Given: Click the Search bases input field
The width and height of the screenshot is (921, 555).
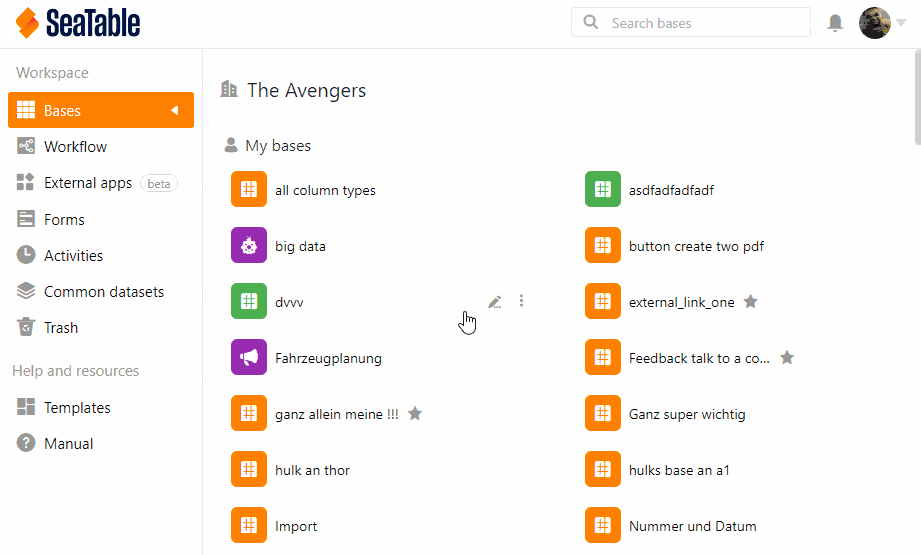Looking at the screenshot, I should (700, 23).
